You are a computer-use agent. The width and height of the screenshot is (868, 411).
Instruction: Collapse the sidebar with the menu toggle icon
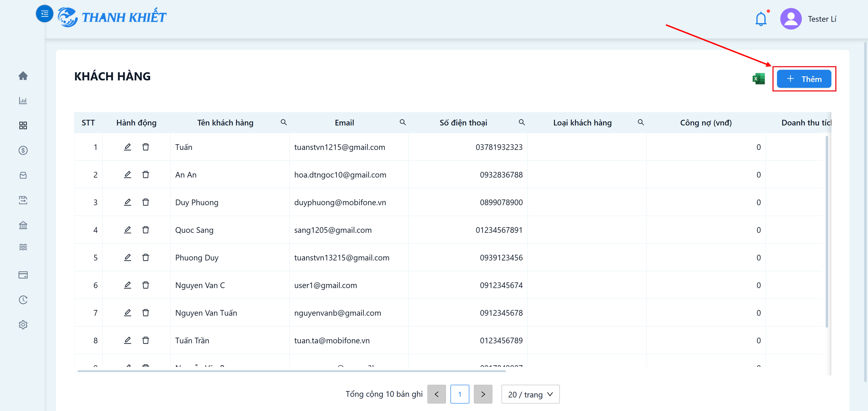[45, 14]
